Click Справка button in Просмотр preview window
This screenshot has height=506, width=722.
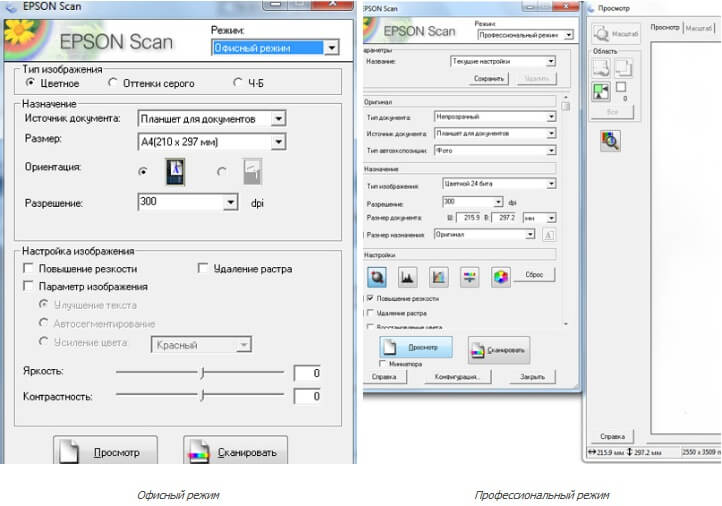(612, 436)
